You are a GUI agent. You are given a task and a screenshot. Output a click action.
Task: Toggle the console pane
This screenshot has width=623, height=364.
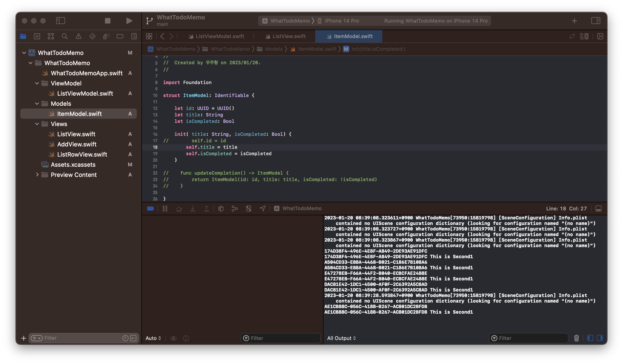coord(600,338)
